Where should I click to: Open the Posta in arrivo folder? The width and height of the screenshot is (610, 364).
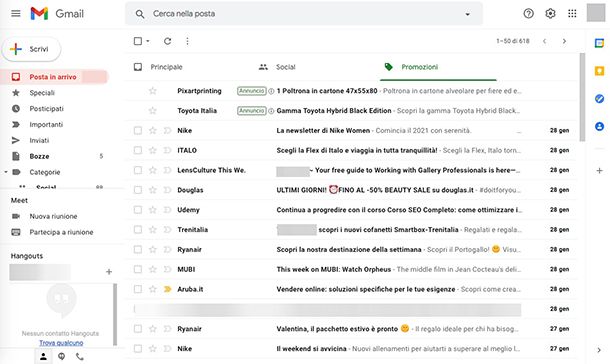point(54,77)
